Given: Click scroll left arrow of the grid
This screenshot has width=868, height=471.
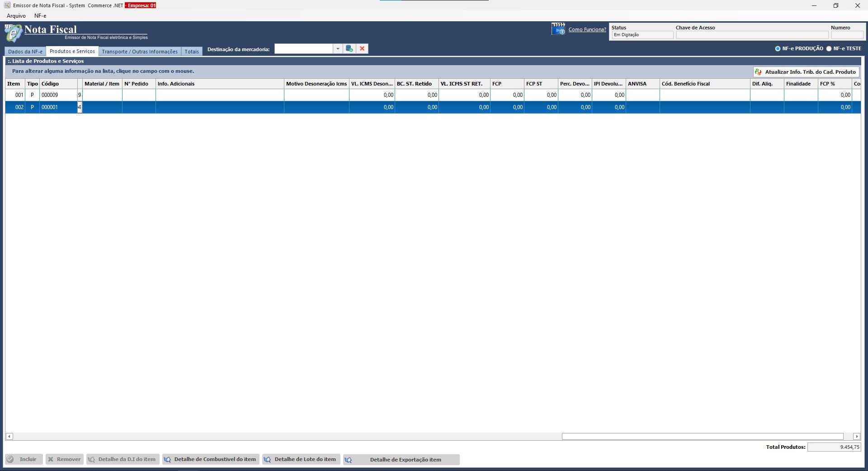Looking at the screenshot, I should click(9, 437).
